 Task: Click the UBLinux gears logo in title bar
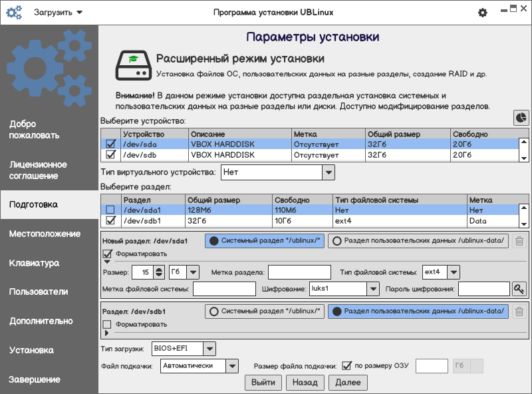pyautogui.click(x=14, y=13)
